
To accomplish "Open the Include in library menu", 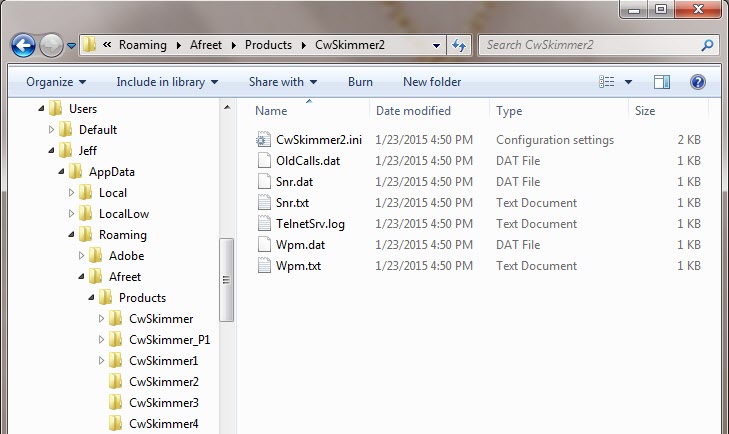I will (x=167, y=82).
